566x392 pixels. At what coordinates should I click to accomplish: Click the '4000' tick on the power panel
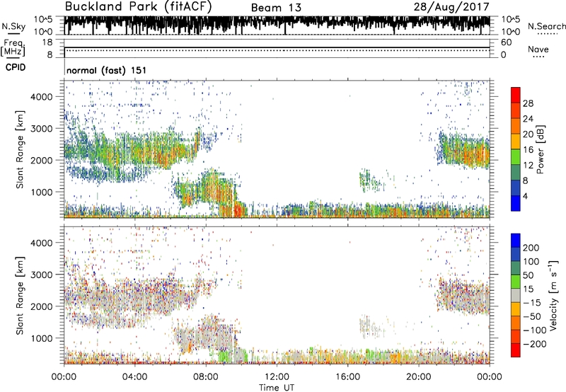(x=42, y=97)
